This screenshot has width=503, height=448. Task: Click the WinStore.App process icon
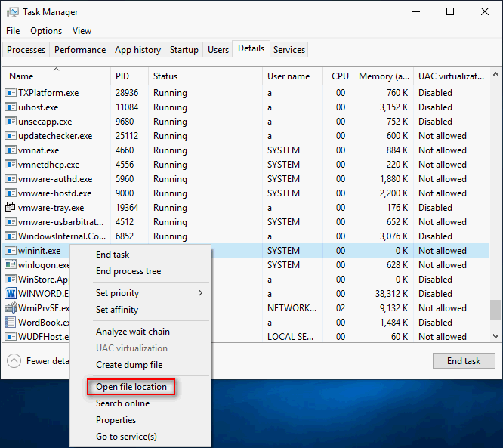pyautogui.click(x=11, y=280)
